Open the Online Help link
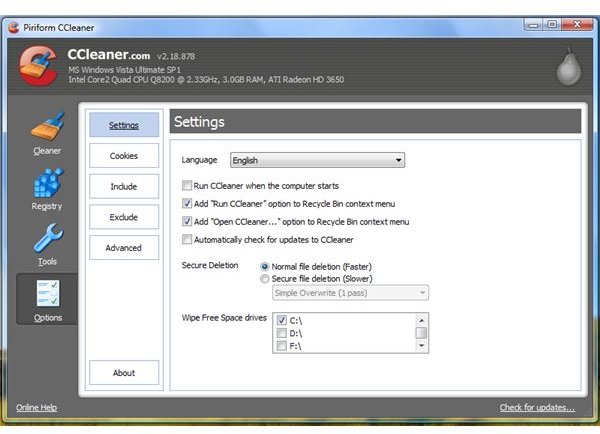 [x=37, y=408]
